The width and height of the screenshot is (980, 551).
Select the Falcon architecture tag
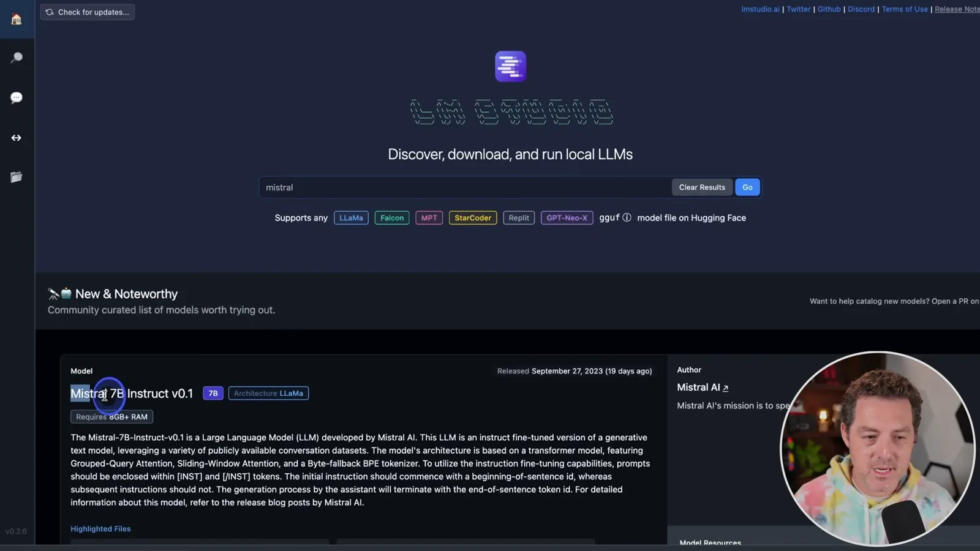coord(392,218)
